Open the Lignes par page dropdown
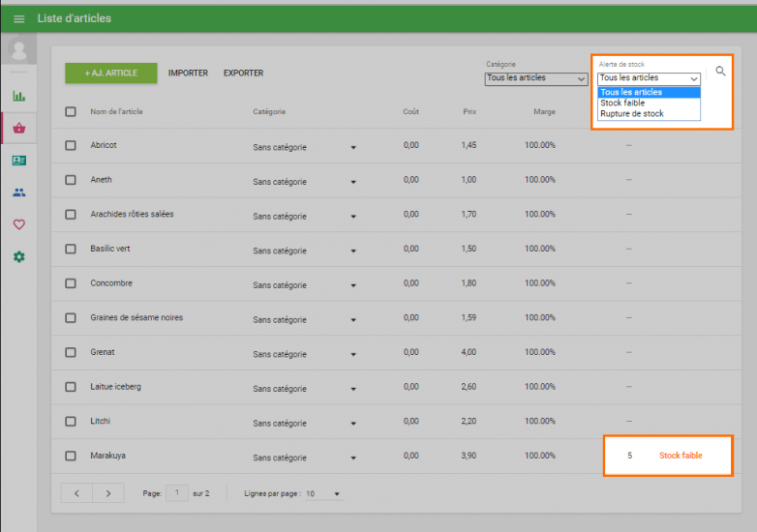The height and width of the screenshot is (532, 757). pos(323,493)
